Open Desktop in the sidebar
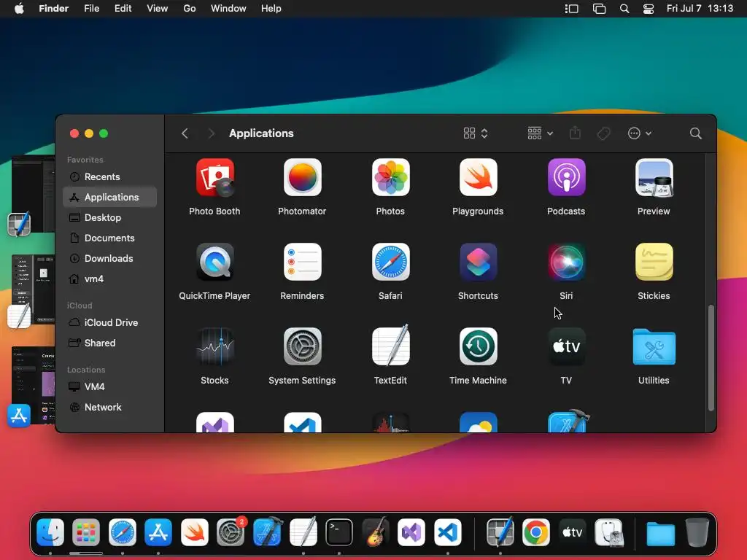747x560 pixels. [109, 217]
